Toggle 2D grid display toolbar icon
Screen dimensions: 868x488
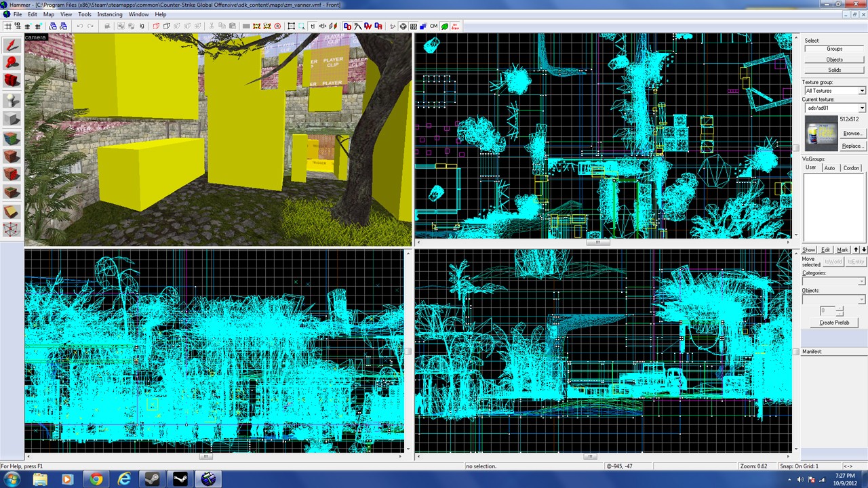point(7,26)
